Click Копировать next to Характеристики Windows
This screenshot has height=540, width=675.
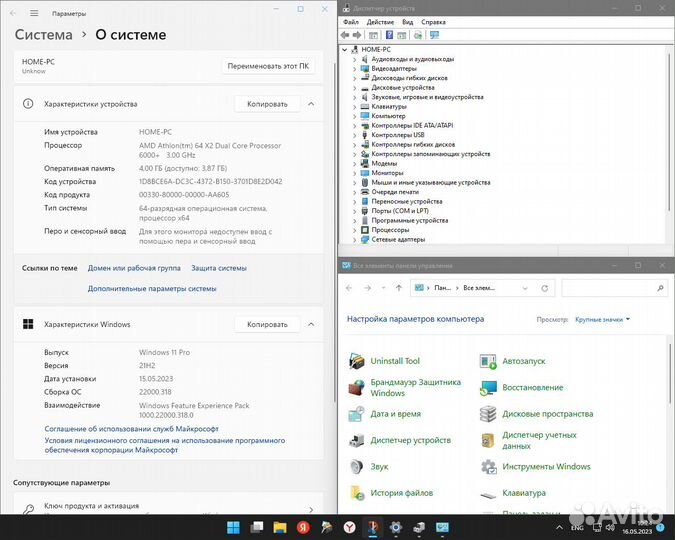tap(267, 325)
